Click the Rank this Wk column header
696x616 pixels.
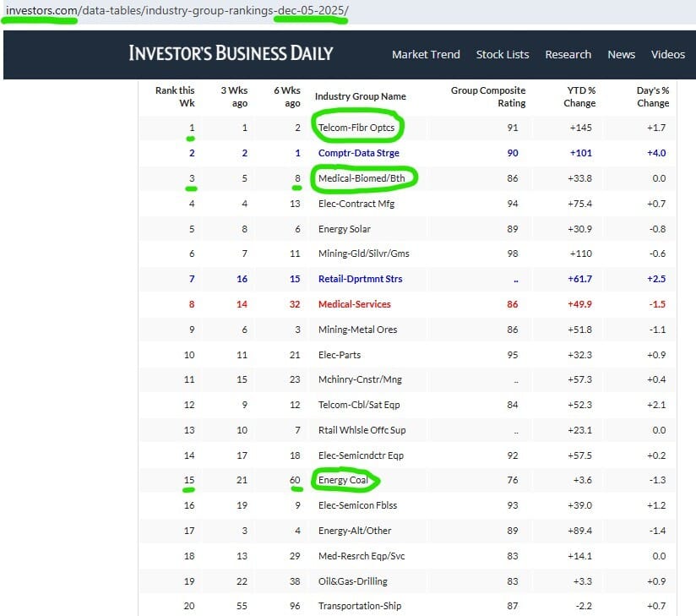tap(175, 96)
